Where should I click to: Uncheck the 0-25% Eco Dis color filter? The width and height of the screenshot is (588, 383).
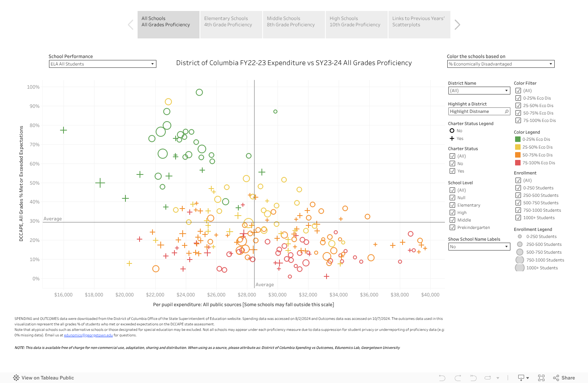[518, 98]
